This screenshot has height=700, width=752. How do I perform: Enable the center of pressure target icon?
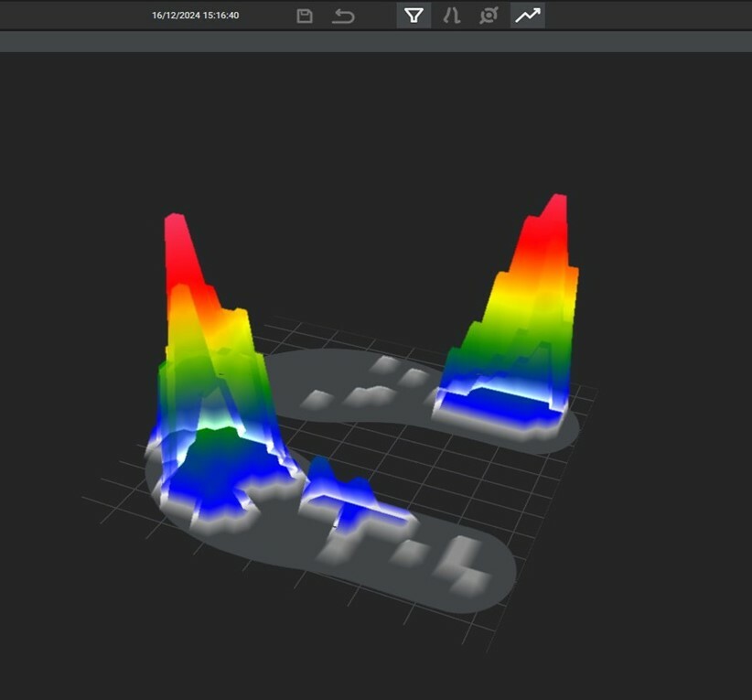click(489, 16)
